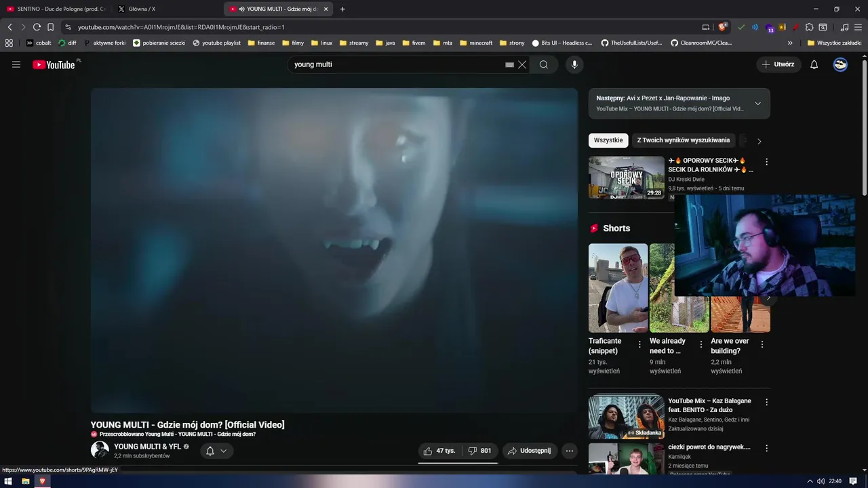
Task: Switch to SENTINO Duc de Pologne browser tab
Action: (x=56, y=9)
